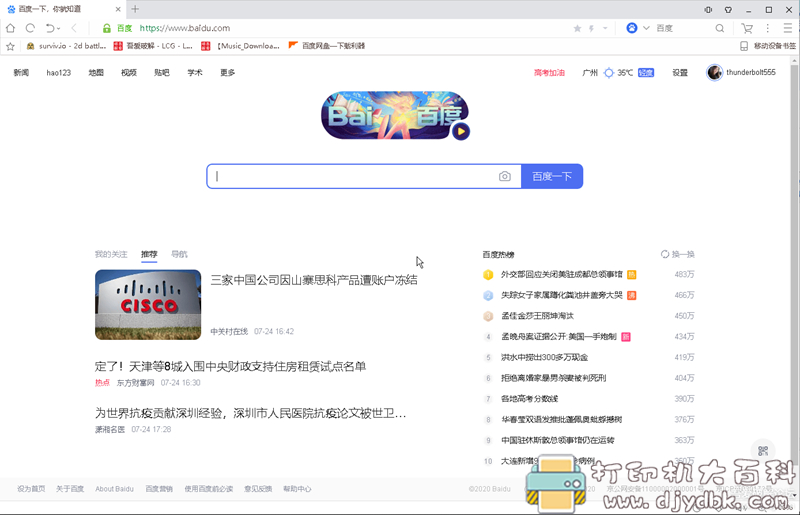Click the mute/sound icon in title bar
The height and width of the screenshot is (515, 800).
pos(708,10)
